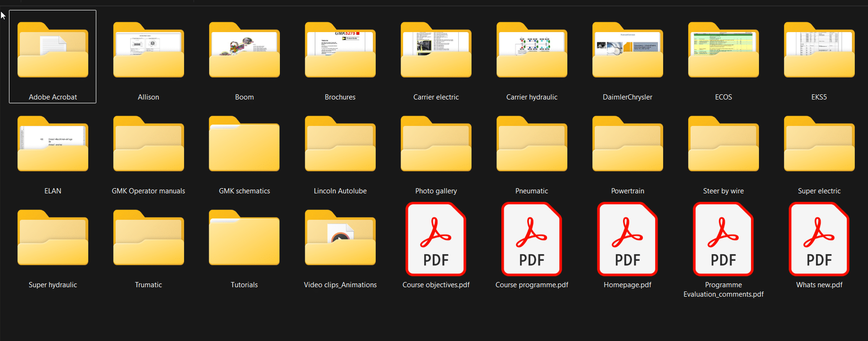Open the Allison folder icon

[149, 50]
